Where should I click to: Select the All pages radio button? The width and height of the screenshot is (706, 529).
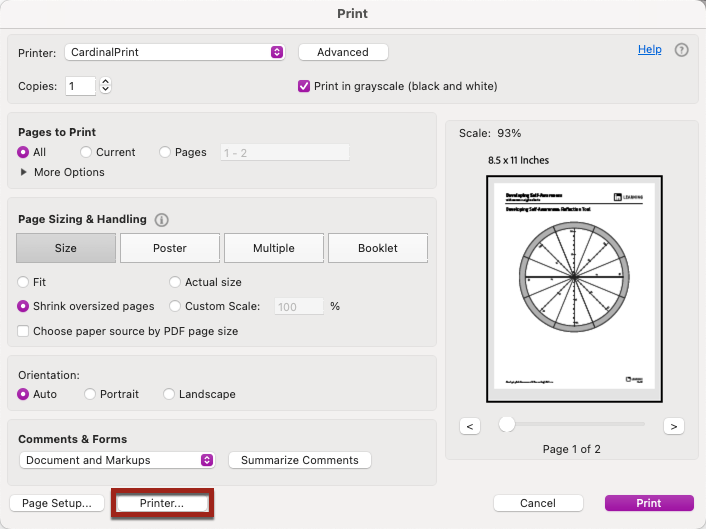pos(23,152)
